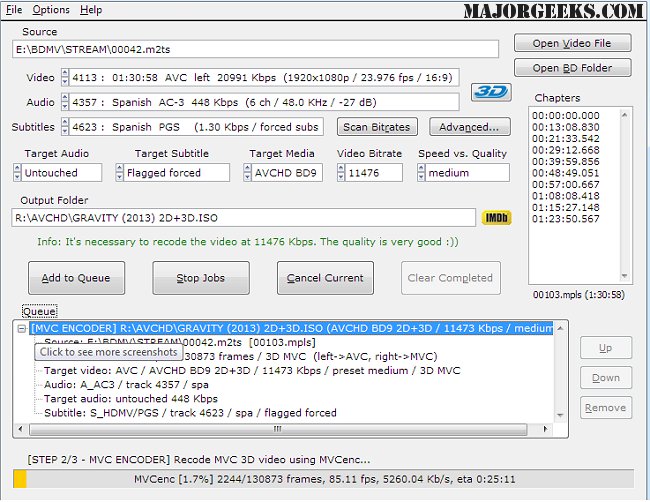Select the medium quality preset field
Image resolution: width=650 pixels, height=502 pixels.
(467, 172)
